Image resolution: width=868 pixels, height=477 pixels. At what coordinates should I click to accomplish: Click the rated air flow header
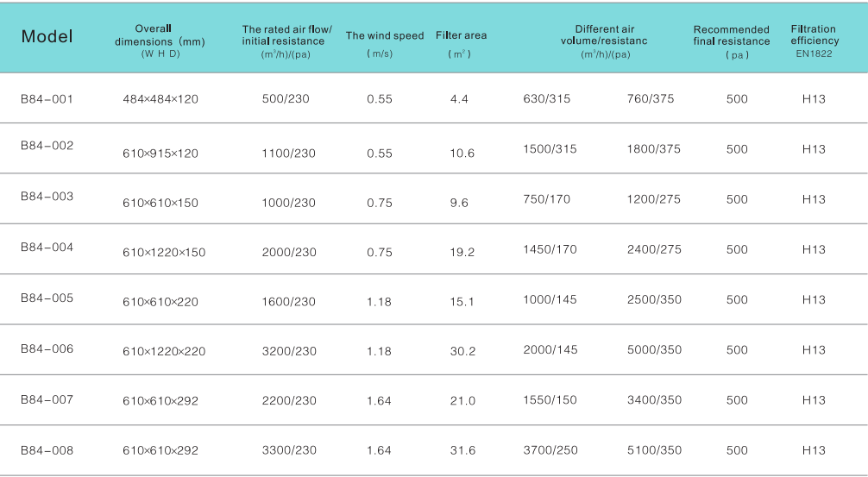(286, 35)
